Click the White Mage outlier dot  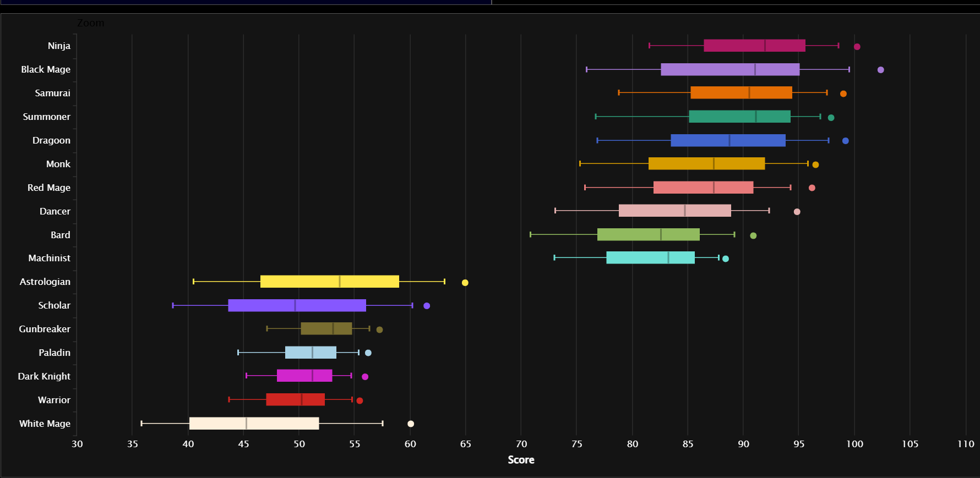410,424
